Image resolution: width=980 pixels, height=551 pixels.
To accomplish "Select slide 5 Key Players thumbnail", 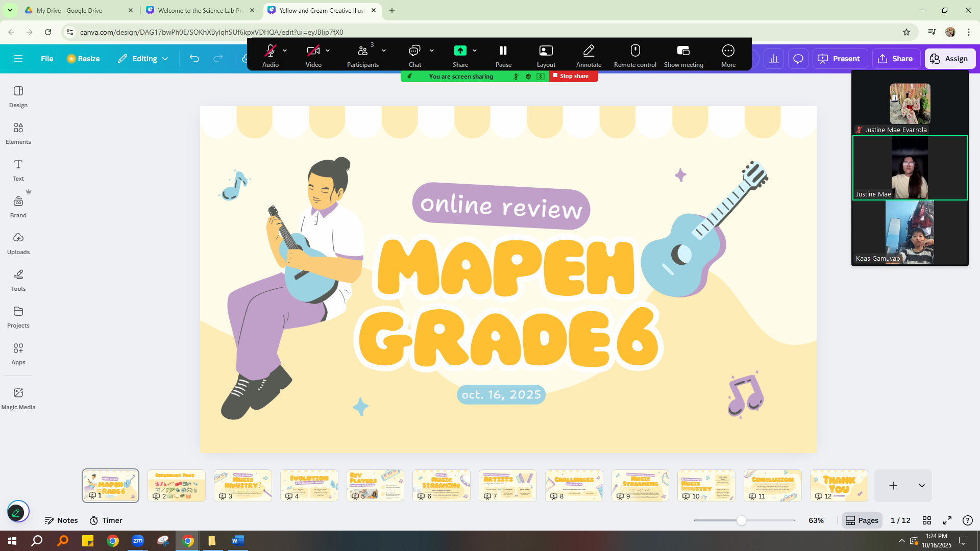I will (x=375, y=485).
